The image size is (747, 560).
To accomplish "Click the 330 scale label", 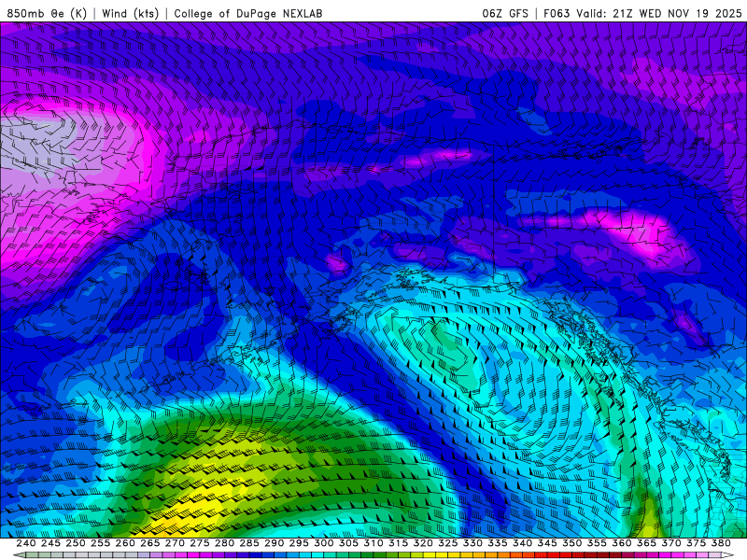I will (x=472, y=543).
